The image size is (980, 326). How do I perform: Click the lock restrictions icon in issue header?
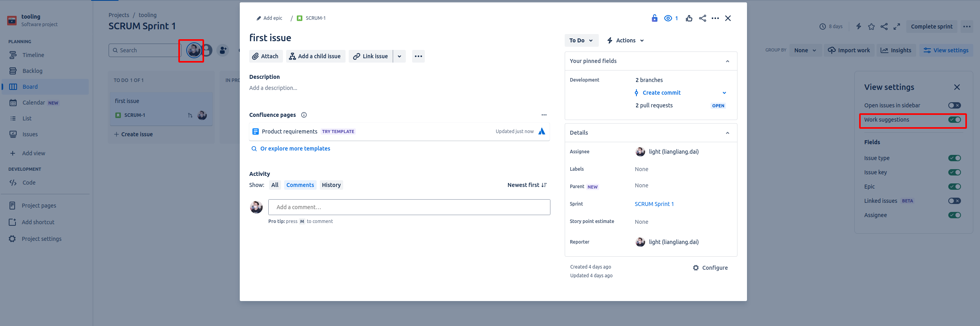point(654,18)
